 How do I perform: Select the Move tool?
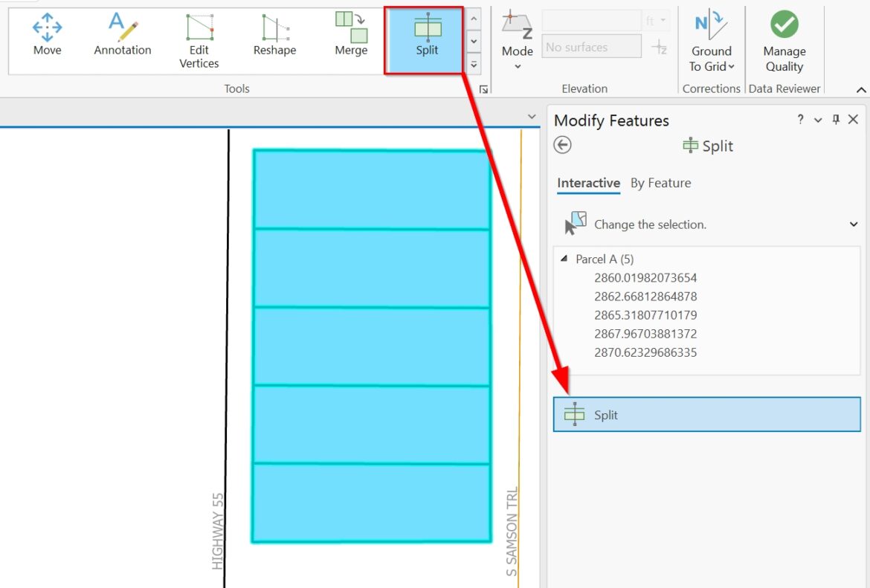47,36
